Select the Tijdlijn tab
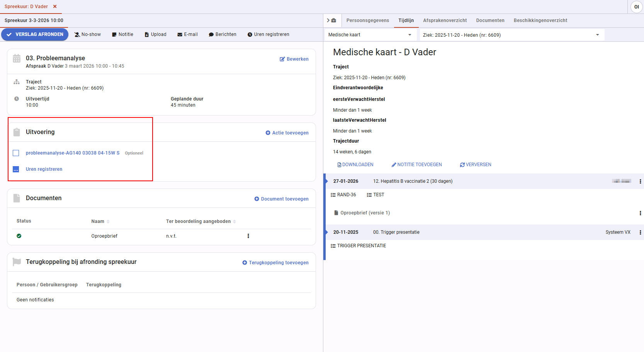Screen dimensions: 644x352 pyautogui.click(x=406, y=20)
